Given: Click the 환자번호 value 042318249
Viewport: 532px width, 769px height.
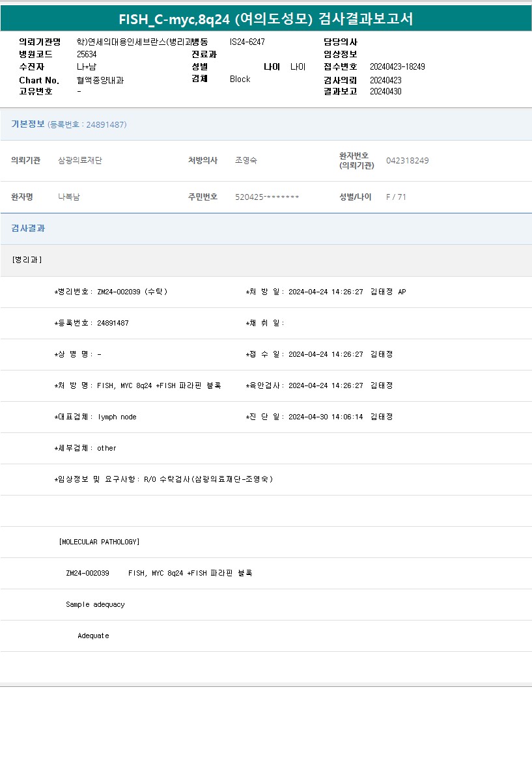Looking at the screenshot, I should (x=407, y=161).
